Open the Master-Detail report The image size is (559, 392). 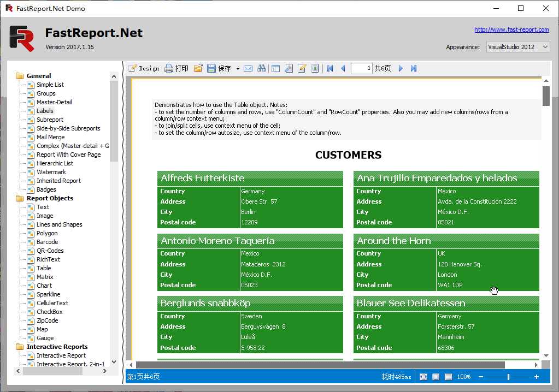54,102
